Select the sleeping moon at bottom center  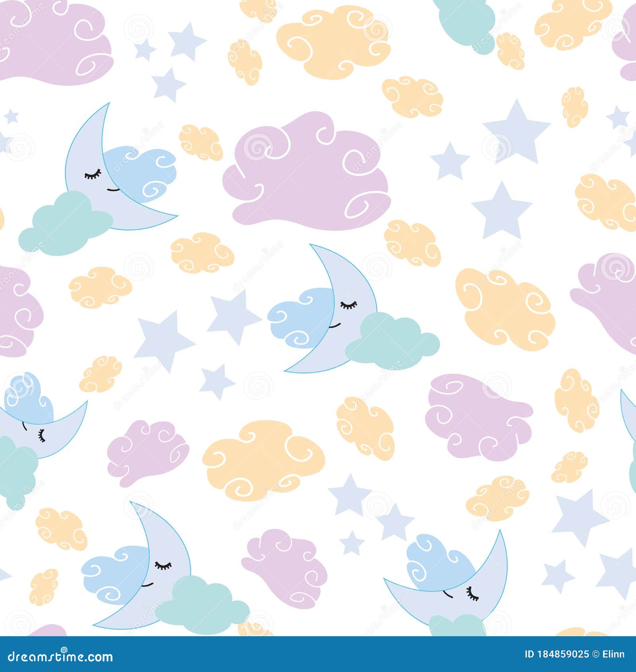tap(155, 569)
